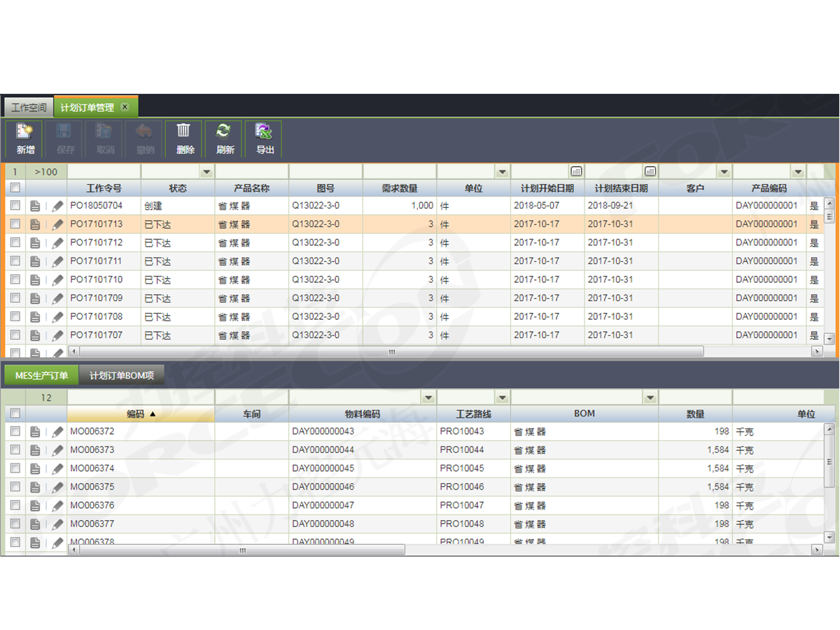Image resolution: width=840 pixels, height=630 pixels.
Task: Switch to the 工作空间 tab
Action: point(29,108)
